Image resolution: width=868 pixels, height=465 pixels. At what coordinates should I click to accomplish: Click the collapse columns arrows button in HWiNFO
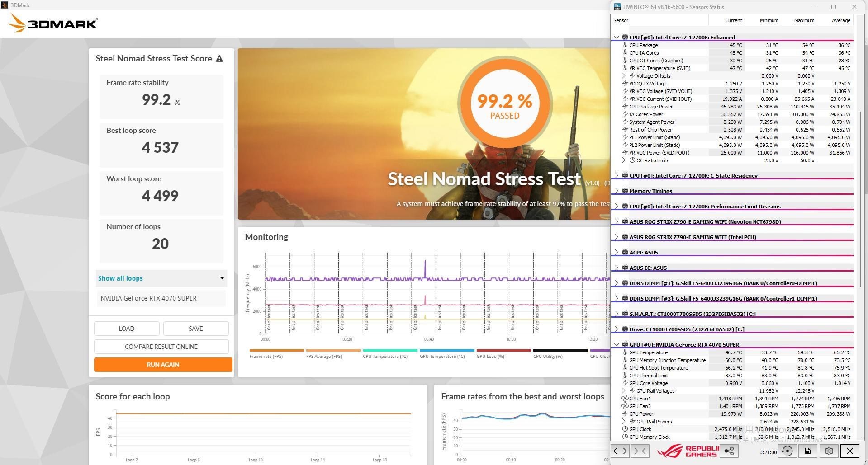640,451
